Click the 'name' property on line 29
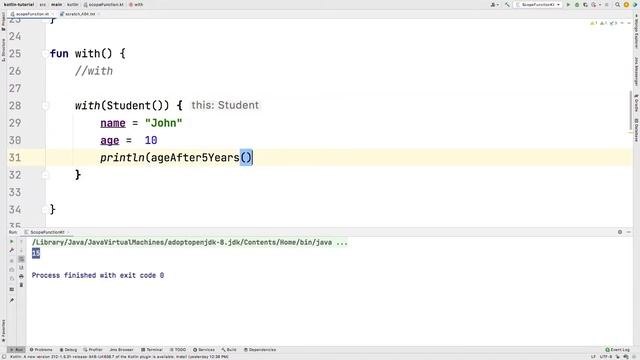Viewport: 640px width, 360px height. click(x=113, y=123)
